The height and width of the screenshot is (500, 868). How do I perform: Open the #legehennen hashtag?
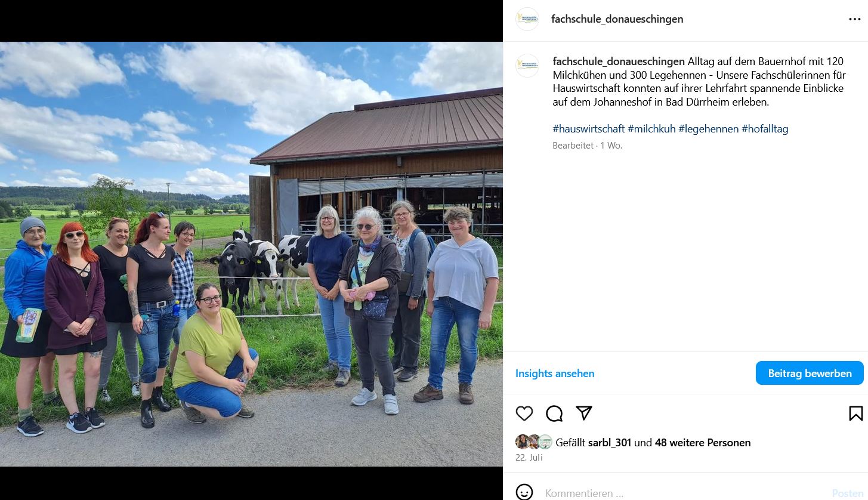coord(709,129)
